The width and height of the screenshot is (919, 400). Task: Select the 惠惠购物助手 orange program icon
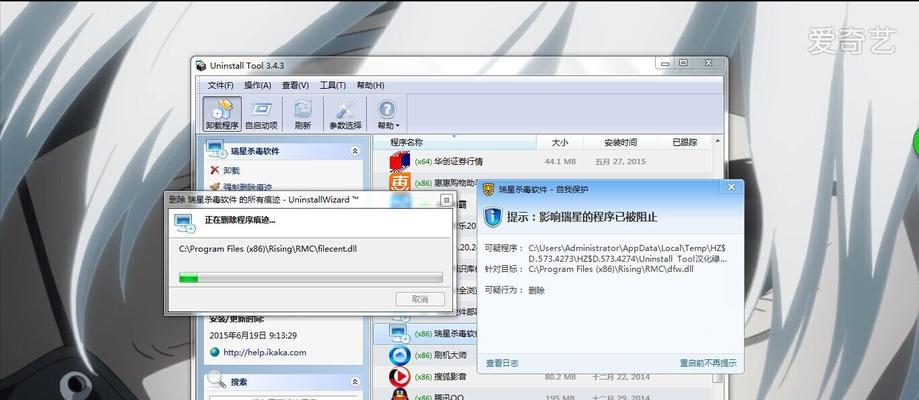[400, 182]
